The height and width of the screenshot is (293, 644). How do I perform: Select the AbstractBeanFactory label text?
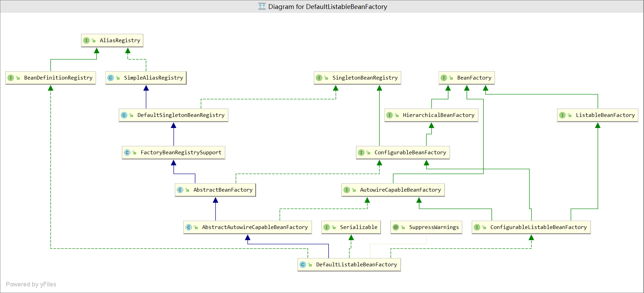(223, 190)
